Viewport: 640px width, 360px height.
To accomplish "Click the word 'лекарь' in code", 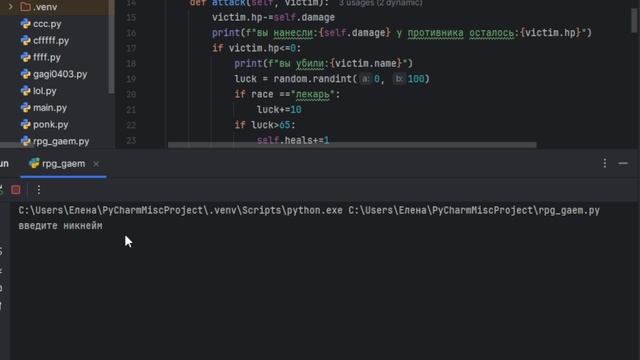I will 312,94.
